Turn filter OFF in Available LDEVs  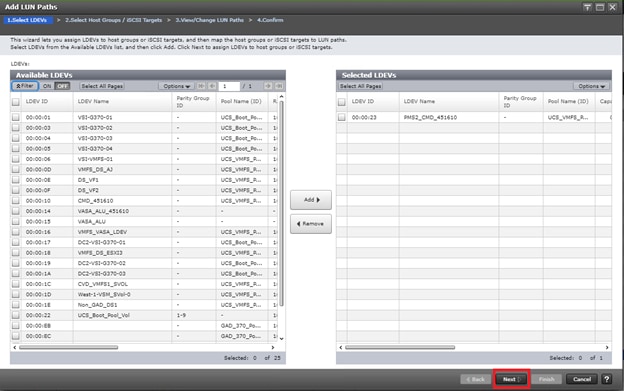coord(62,86)
